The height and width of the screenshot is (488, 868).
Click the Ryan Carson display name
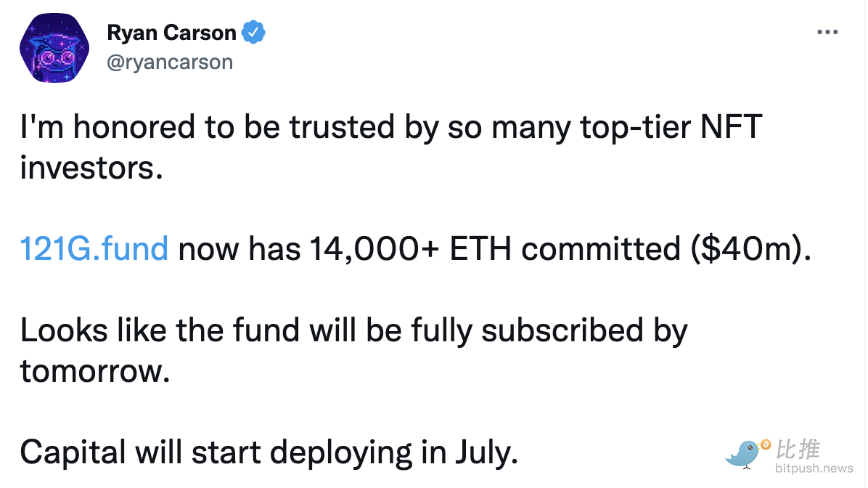[171, 33]
